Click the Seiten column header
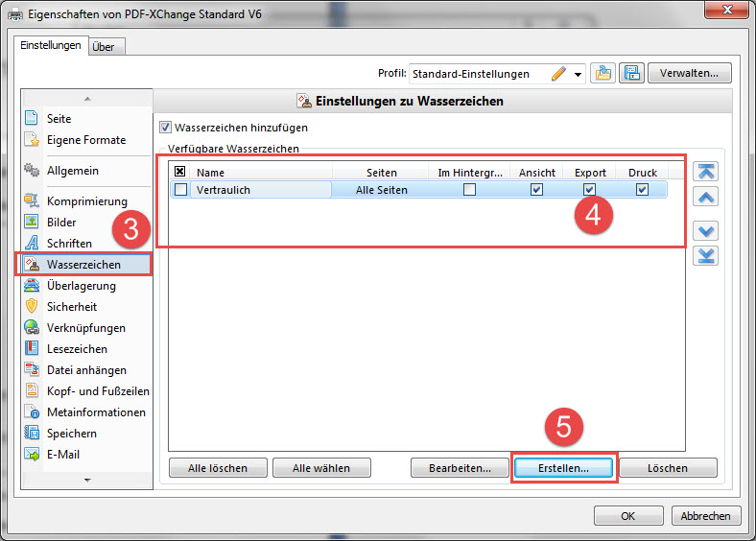The image size is (756, 541). pyautogui.click(x=381, y=172)
